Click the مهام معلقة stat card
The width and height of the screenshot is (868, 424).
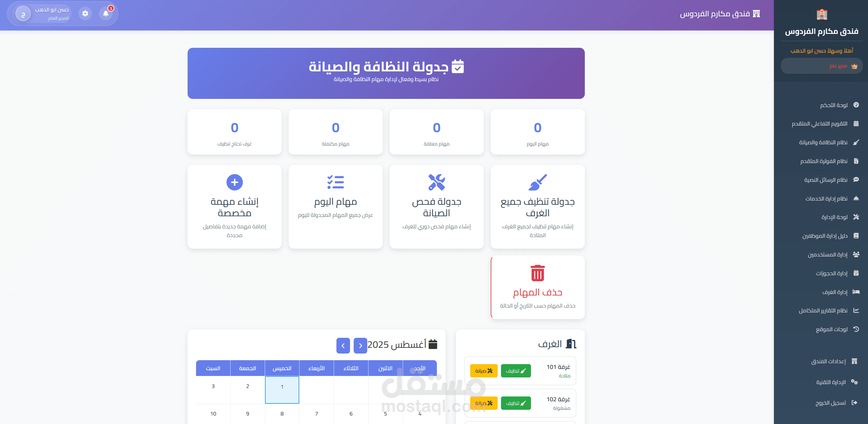(x=436, y=132)
